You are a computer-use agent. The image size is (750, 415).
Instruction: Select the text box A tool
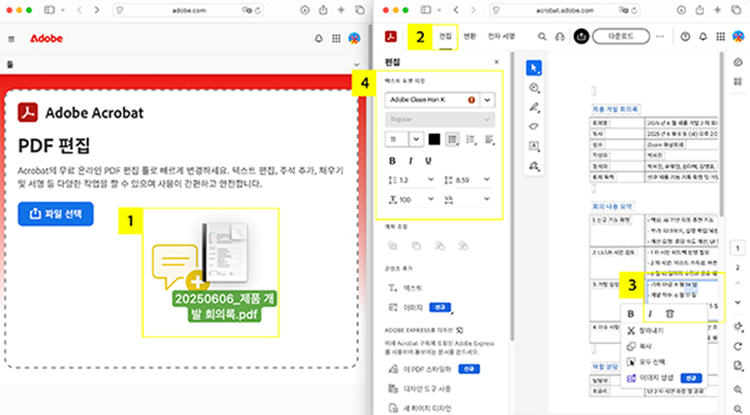(x=534, y=146)
